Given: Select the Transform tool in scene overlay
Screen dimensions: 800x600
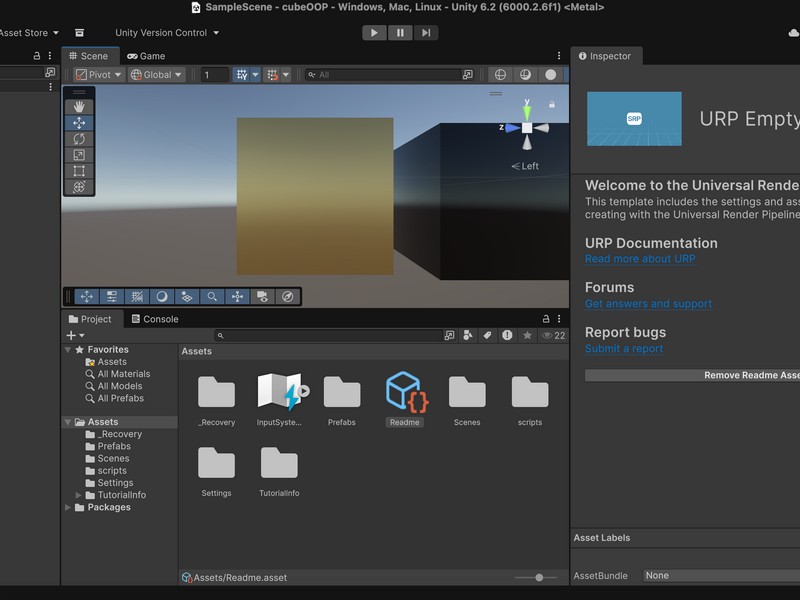Looking at the screenshot, I should point(79,187).
